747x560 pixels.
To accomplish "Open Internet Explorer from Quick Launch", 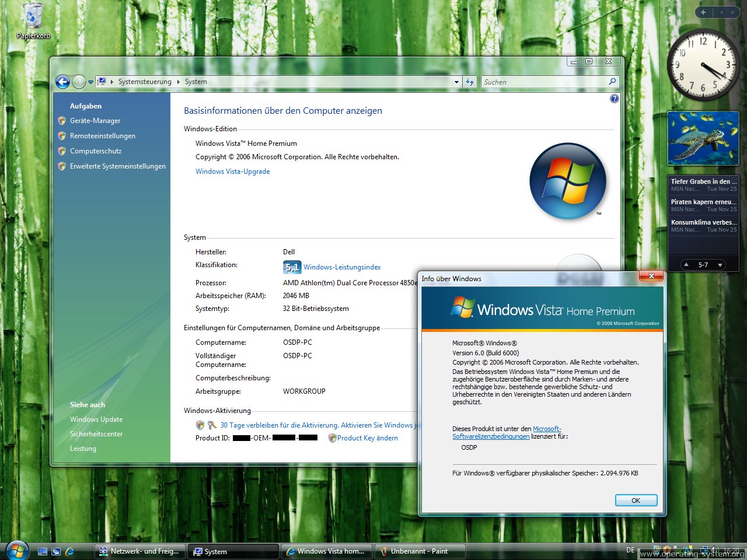I will click(70, 550).
